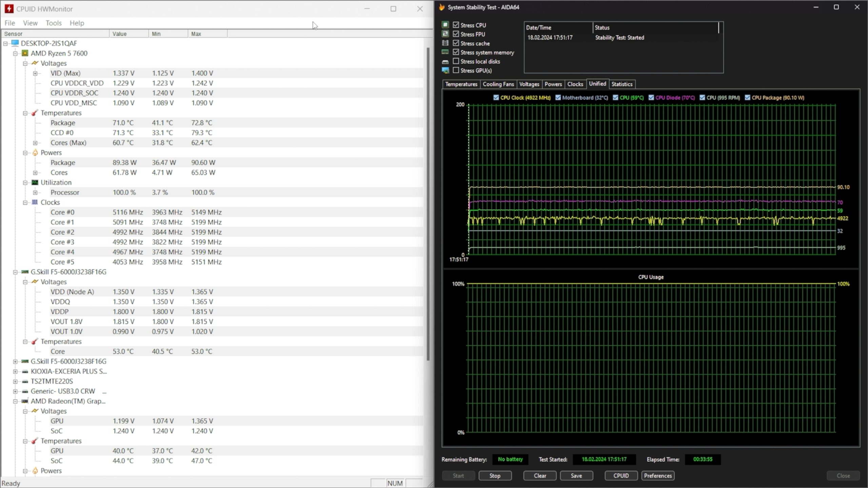
Task: Click the AIDA64 flame icon in title bar
Action: tap(442, 7)
